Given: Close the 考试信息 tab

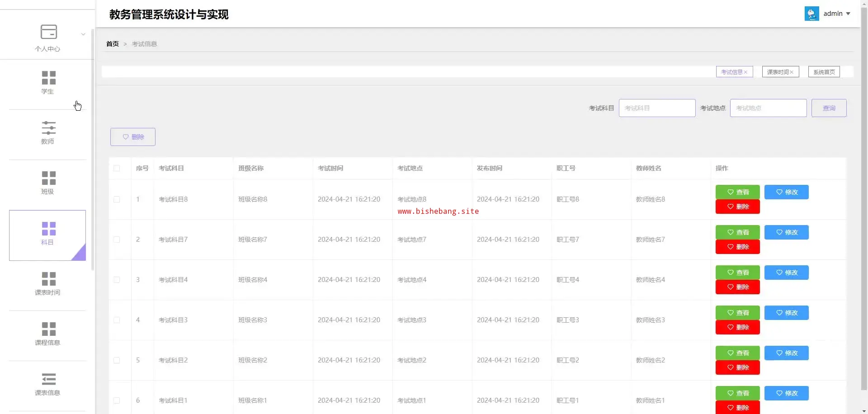Looking at the screenshot, I should 745,72.
